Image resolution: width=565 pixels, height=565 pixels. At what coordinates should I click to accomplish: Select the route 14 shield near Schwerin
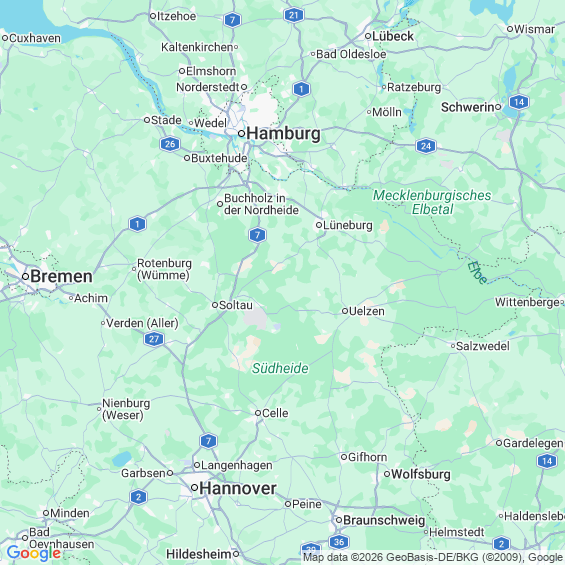pyautogui.click(x=519, y=102)
